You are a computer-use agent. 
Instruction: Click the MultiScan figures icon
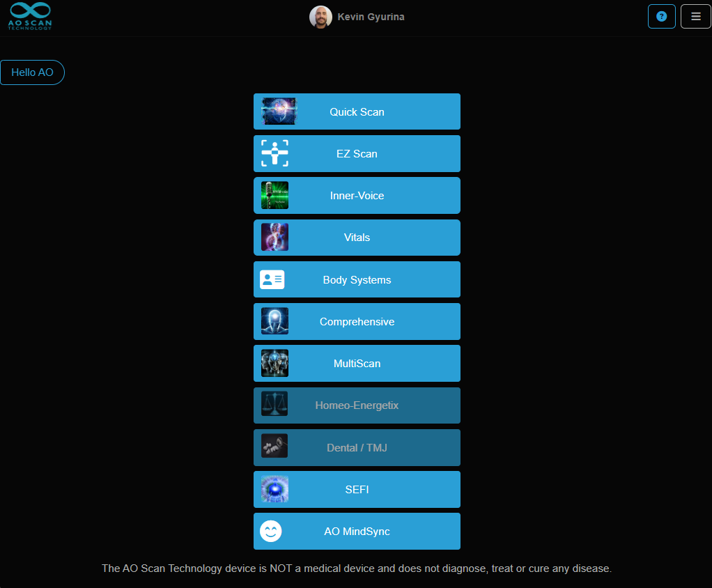(x=274, y=364)
